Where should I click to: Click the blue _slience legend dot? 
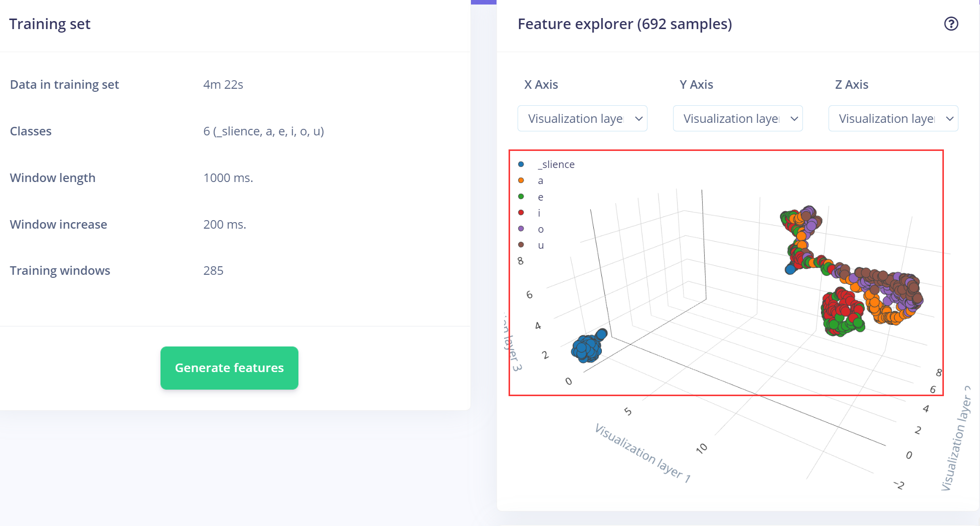[x=521, y=164]
